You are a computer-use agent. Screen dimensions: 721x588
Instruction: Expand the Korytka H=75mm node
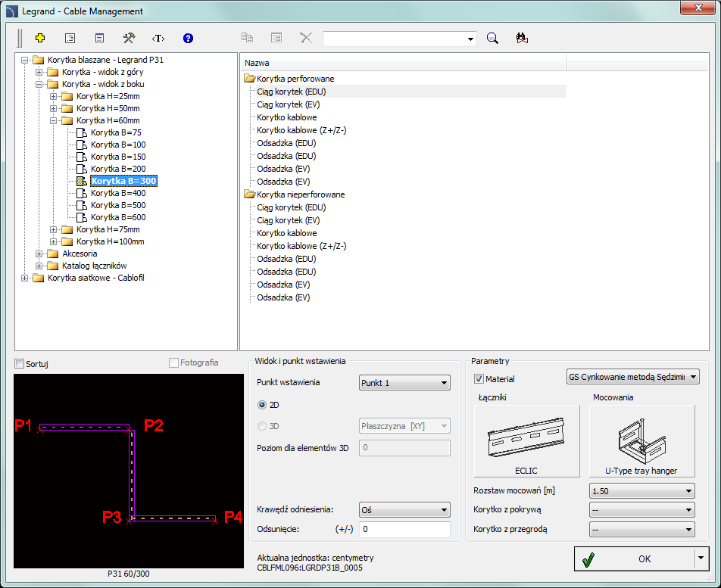53,229
